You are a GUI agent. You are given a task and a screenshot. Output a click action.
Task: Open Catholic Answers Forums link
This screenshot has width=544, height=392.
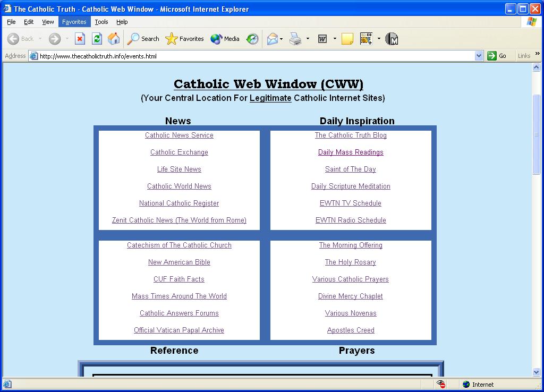[x=179, y=313]
